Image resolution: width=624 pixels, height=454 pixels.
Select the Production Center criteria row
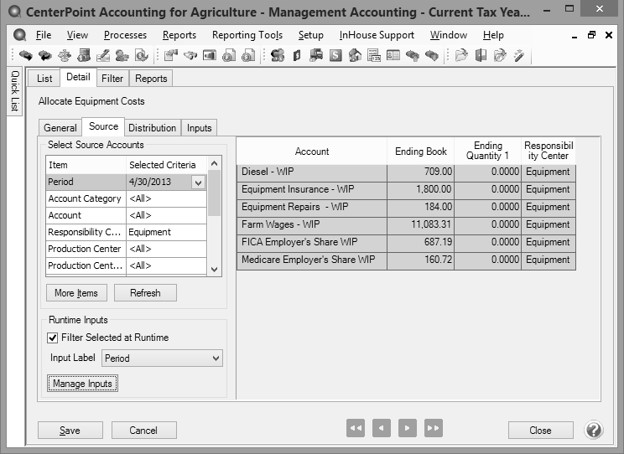point(126,249)
